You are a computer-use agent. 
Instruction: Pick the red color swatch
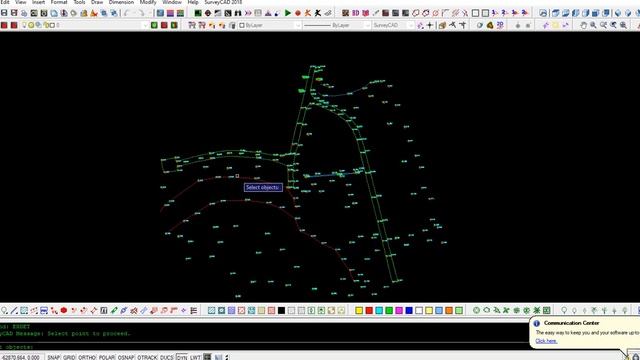pyautogui.click(x=369, y=311)
